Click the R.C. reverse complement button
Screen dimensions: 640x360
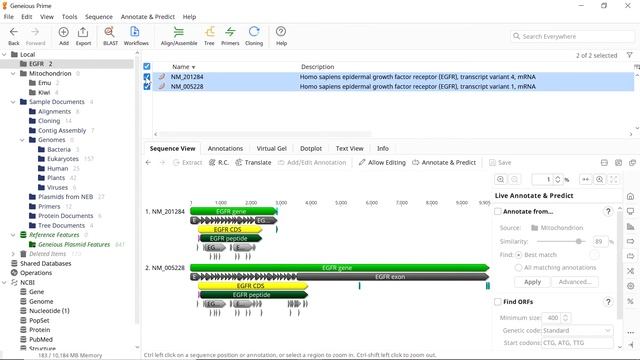[219, 162]
